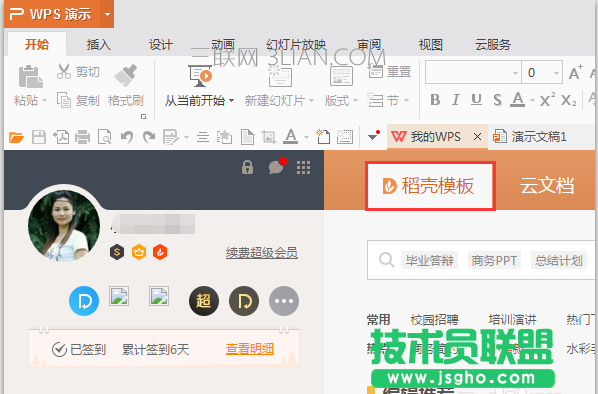Open the 视图 ribbon tab
The height and width of the screenshot is (394, 598).
pyautogui.click(x=431, y=45)
